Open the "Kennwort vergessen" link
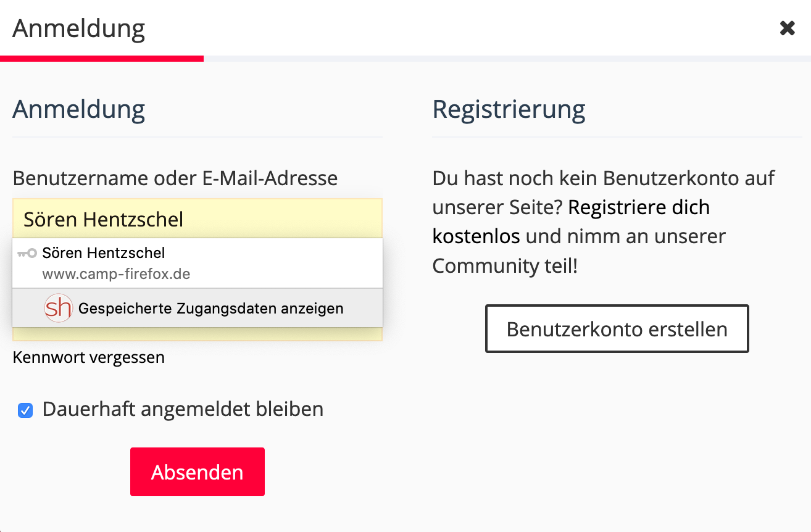Image resolution: width=811 pixels, height=532 pixels. [x=89, y=357]
